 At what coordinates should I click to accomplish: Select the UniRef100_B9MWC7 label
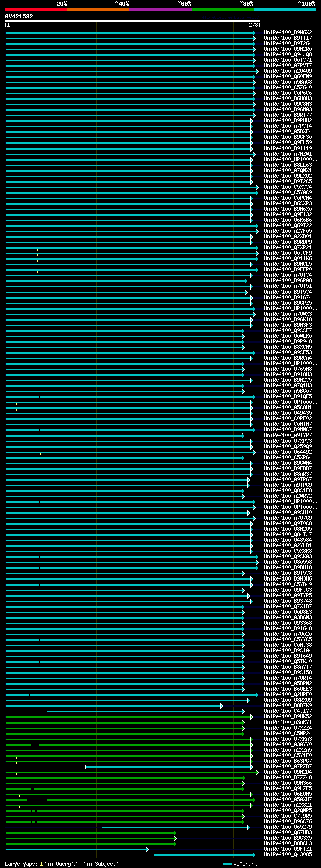tap(288, 429)
